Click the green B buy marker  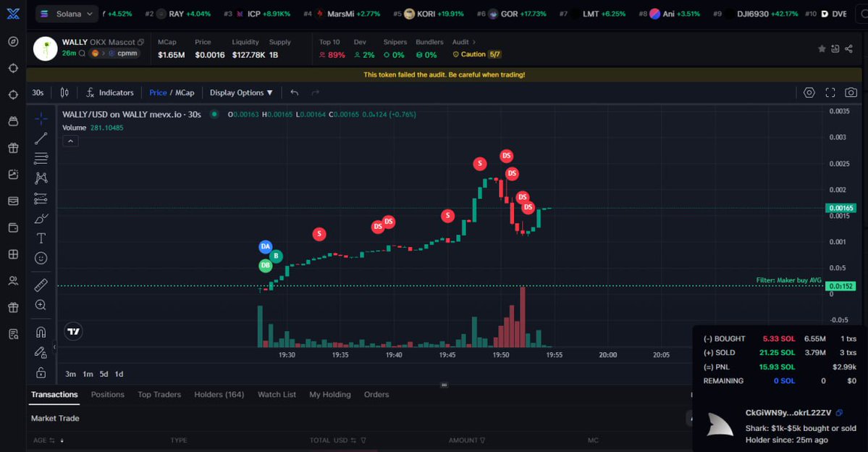click(x=277, y=256)
